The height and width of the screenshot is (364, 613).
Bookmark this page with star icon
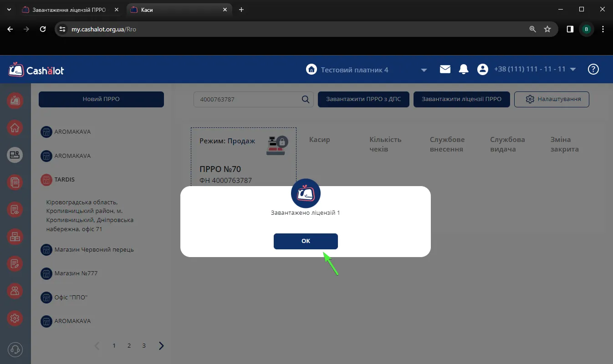tap(547, 29)
